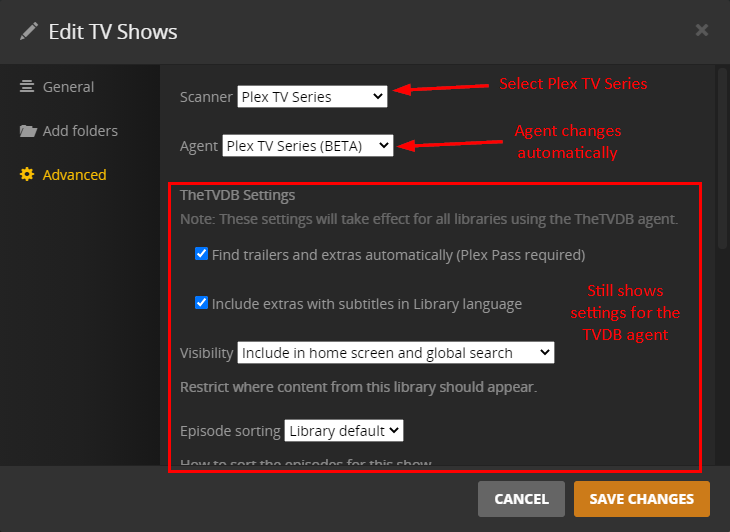Click the 'Visibility' label

pyautogui.click(x=206, y=353)
